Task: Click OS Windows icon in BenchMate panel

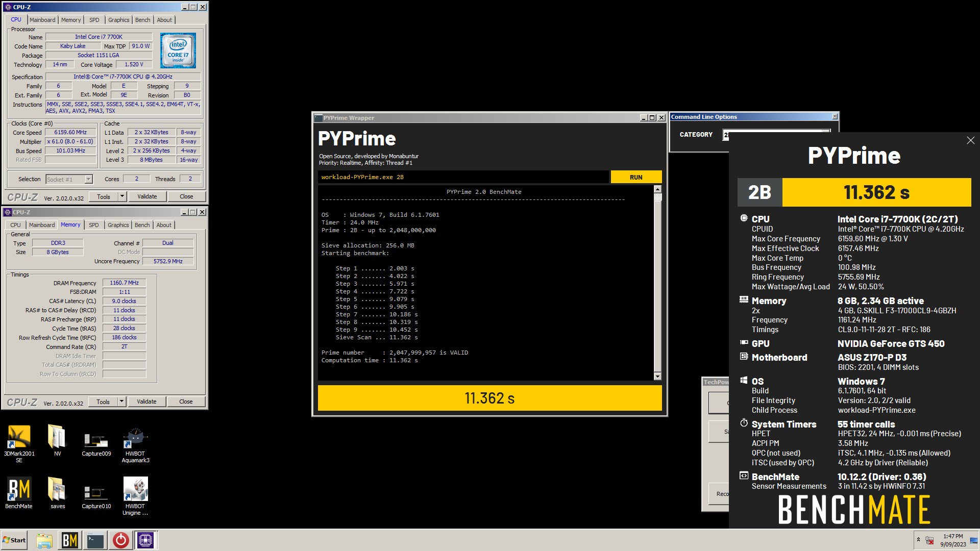Action: coord(744,381)
